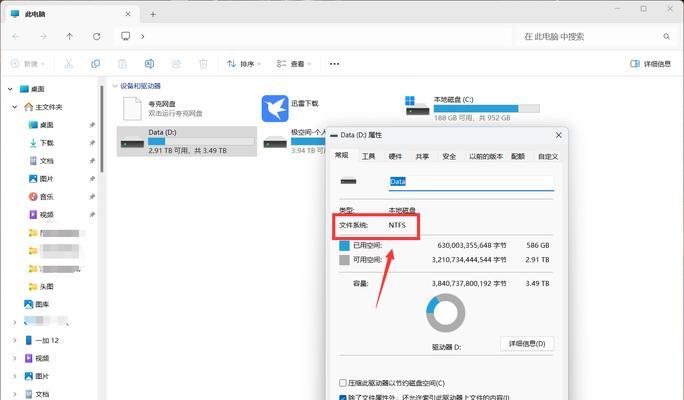Viewport: 684px width, 400px height.
Task: Toggle the 详细信息 details pane
Action: [x=650, y=64]
